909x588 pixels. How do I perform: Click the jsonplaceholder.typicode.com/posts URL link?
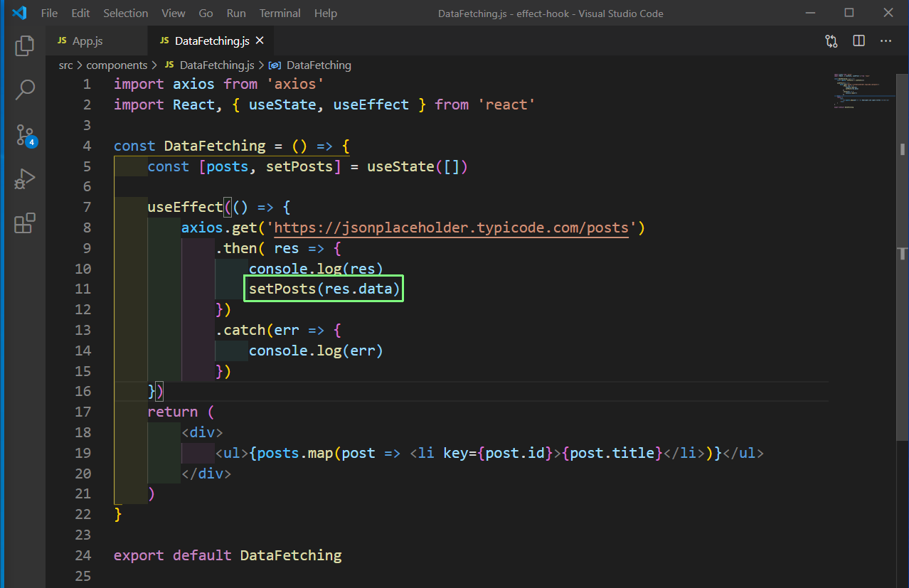[x=452, y=228]
